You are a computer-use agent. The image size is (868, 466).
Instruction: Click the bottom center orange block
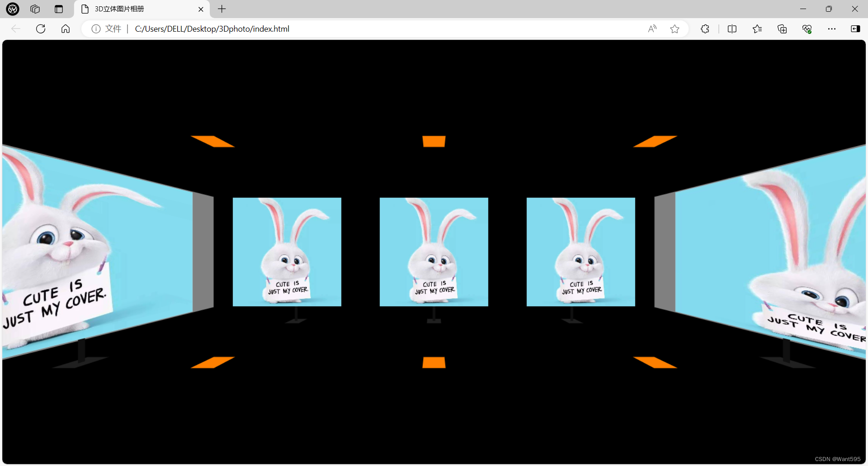coord(434,362)
